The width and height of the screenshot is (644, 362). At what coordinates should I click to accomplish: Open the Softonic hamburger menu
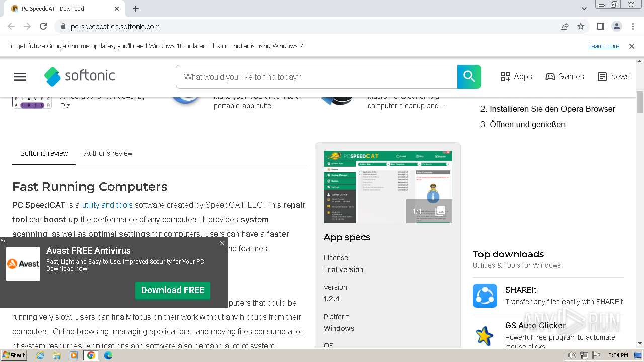tap(20, 77)
